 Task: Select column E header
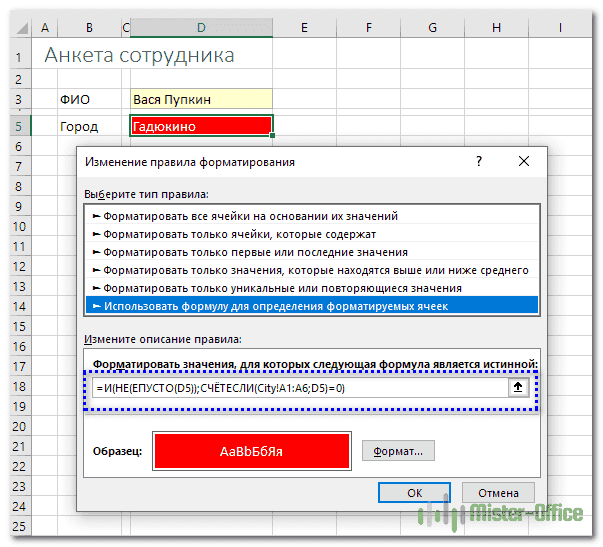pos(304,28)
